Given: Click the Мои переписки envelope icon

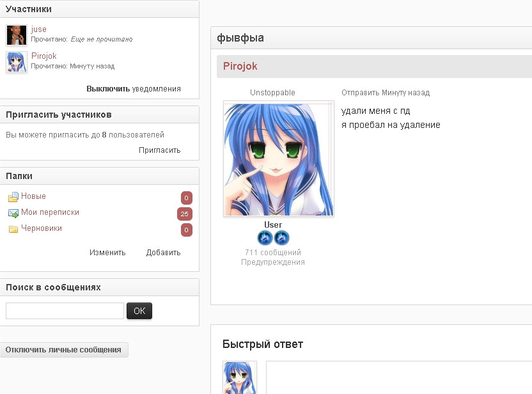Looking at the screenshot, I should point(13,213).
